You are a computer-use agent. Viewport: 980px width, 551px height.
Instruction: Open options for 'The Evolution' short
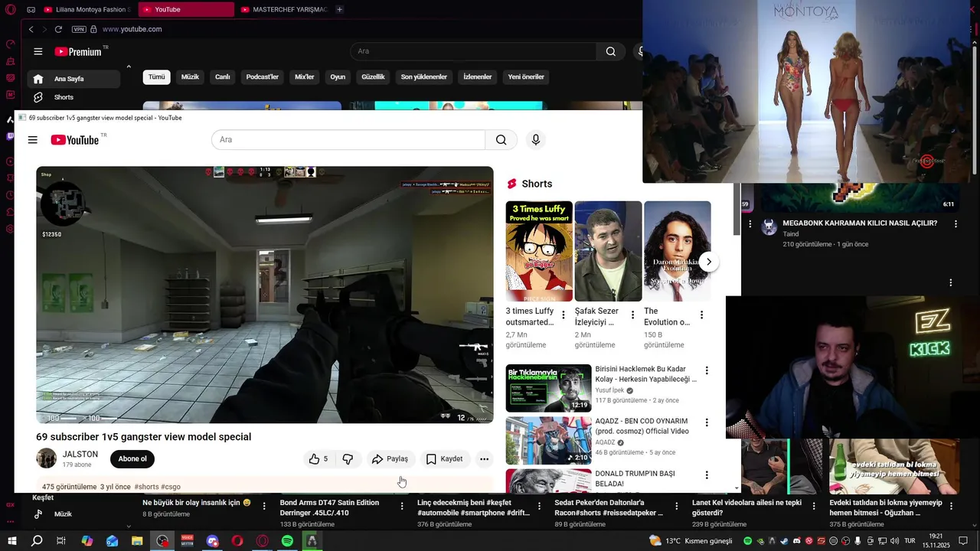[x=701, y=315]
